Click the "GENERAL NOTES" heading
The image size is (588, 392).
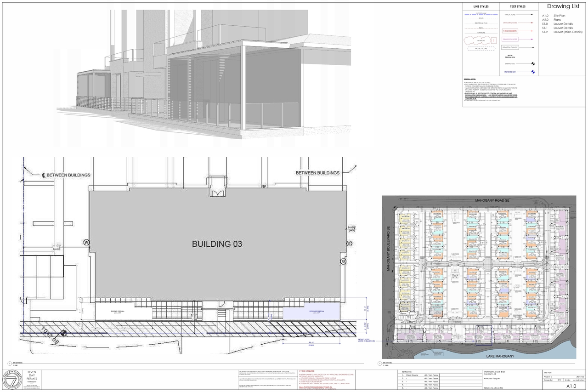[471, 80]
